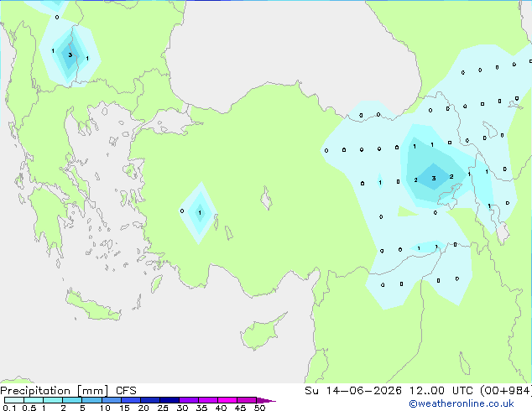Click the legend label '0.1'
Viewport: 532px width, 411px height.
[x=9, y=408]
